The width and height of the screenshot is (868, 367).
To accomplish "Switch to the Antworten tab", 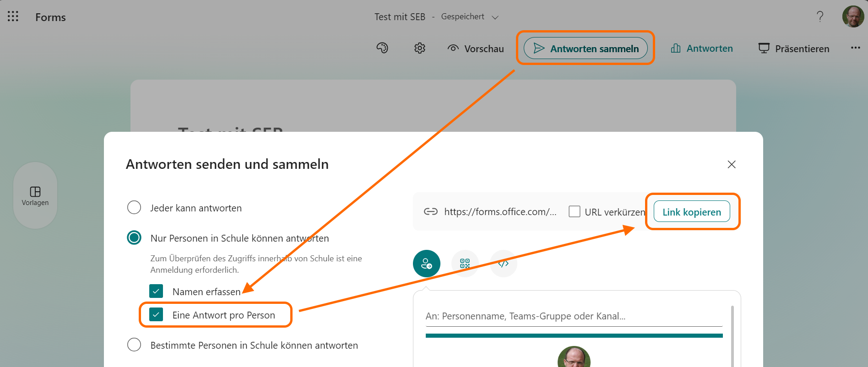I will (702, 49).
